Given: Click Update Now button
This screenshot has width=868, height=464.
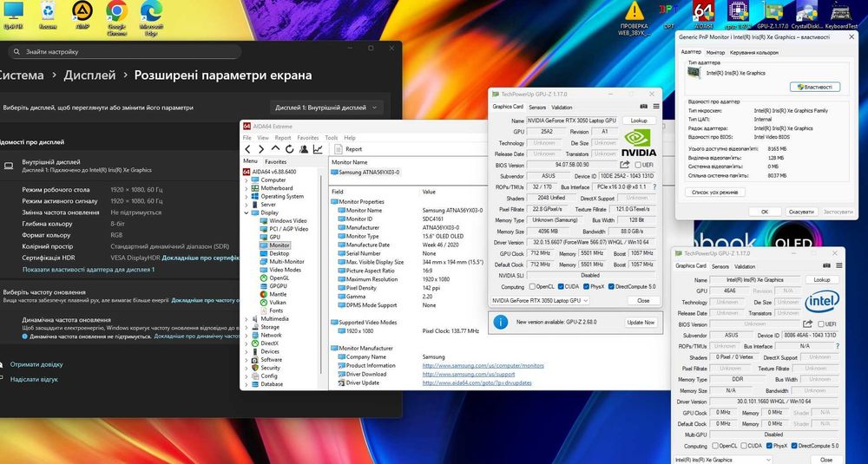Looking at the screenshot, I should click(641, 323).
